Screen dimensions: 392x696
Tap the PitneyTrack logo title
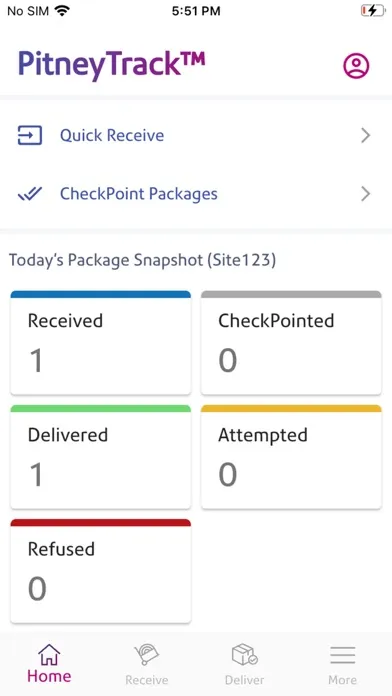[x=111, y=65]
